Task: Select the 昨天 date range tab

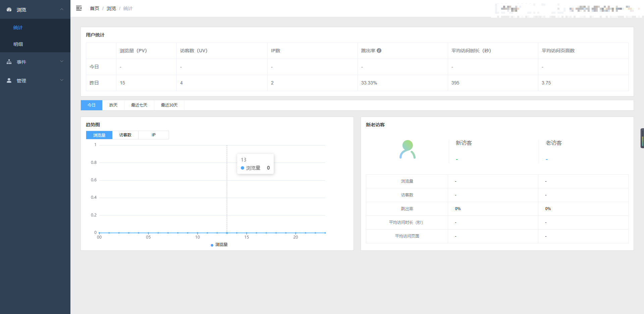Action: tap(113, 105)
